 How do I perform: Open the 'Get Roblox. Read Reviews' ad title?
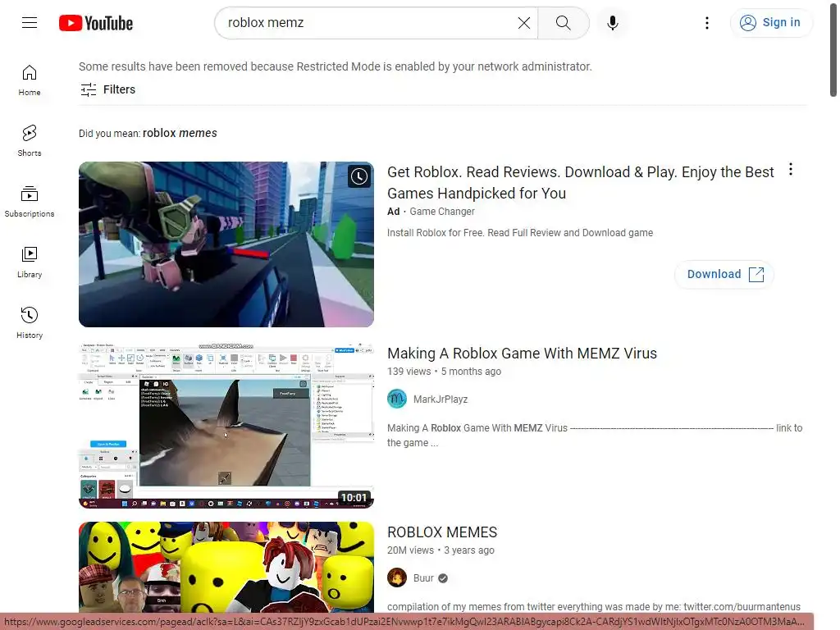click(580, 182)
